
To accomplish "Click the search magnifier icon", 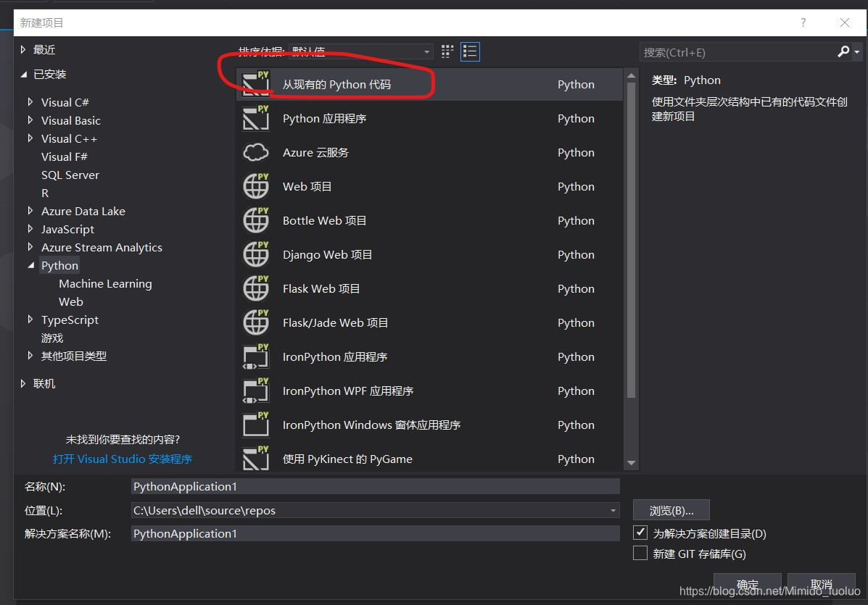I will 843,52.
